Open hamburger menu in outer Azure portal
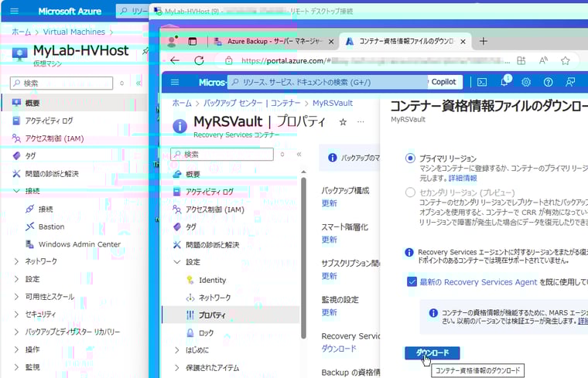 (14, 11)
